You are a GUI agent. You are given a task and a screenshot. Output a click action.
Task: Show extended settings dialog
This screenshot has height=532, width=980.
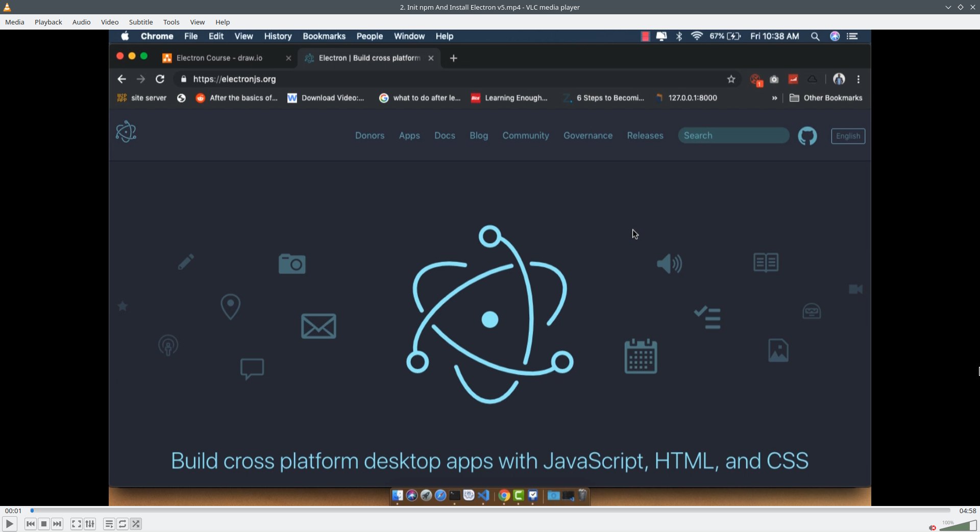(x=90, y=524)
